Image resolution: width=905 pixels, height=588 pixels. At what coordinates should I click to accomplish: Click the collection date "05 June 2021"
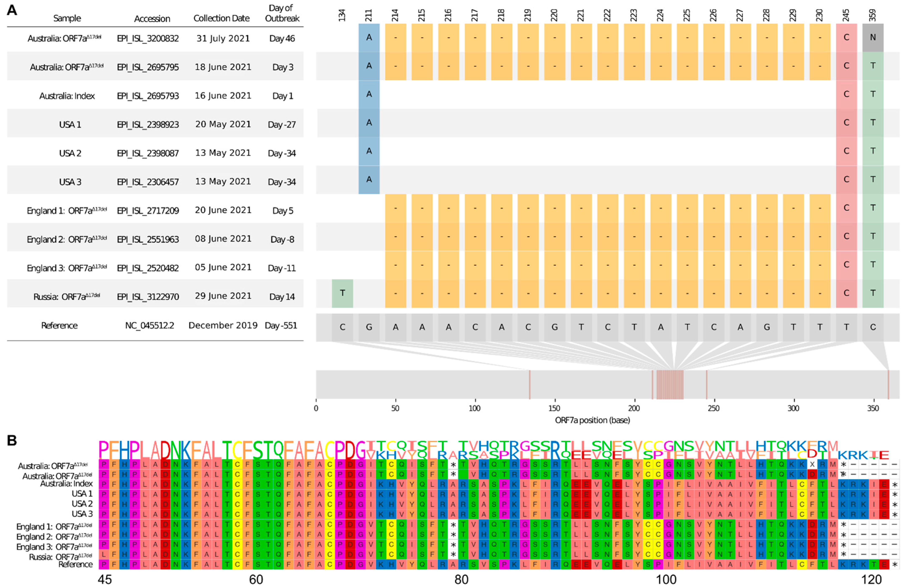223,267
